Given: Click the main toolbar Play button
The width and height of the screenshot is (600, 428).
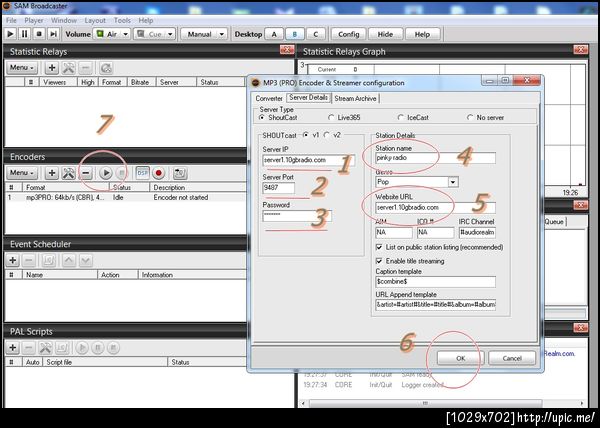Looking at the screenshot, I should click(x=10, y=34).
